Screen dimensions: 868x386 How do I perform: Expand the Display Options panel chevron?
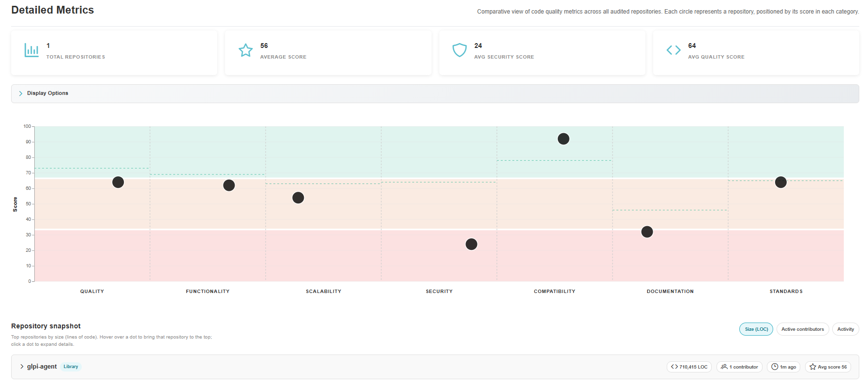click(x=21, y=93)
